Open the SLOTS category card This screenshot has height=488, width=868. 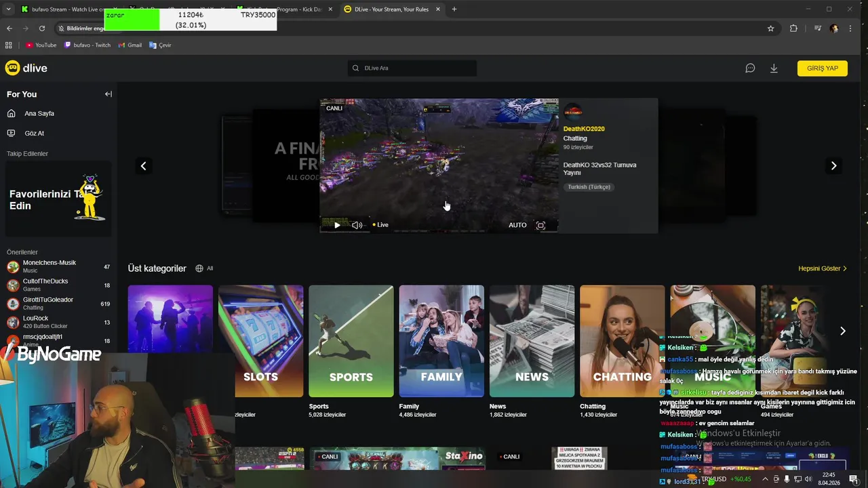click(260, 341)
